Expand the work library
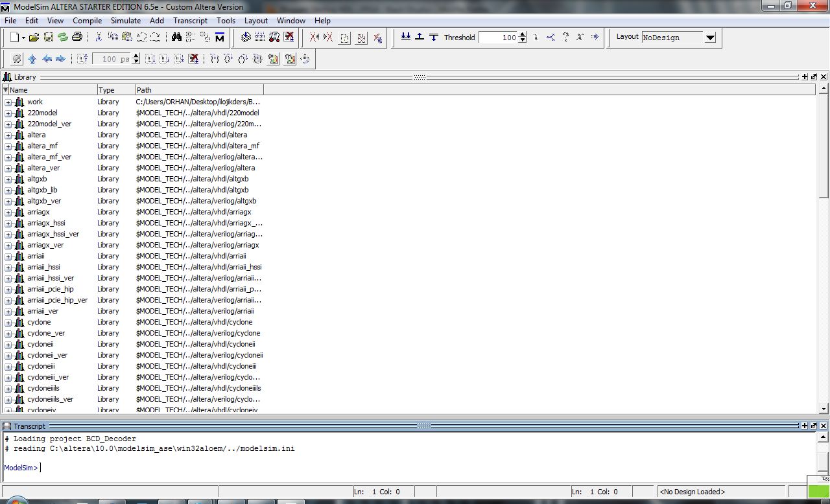Screen dimensions: 830x504 8,102
